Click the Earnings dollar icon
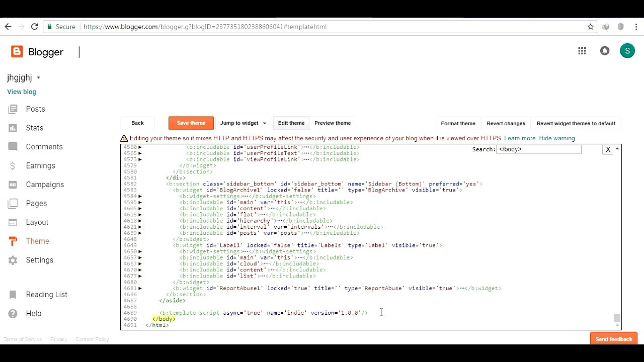644x362 pixels. coord(13,165)
